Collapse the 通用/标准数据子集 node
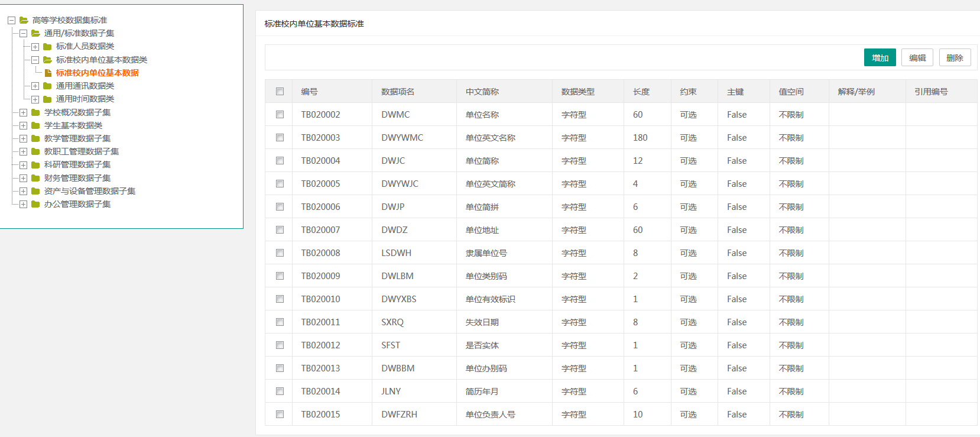980x437 pixels. (x=23, y=33)
